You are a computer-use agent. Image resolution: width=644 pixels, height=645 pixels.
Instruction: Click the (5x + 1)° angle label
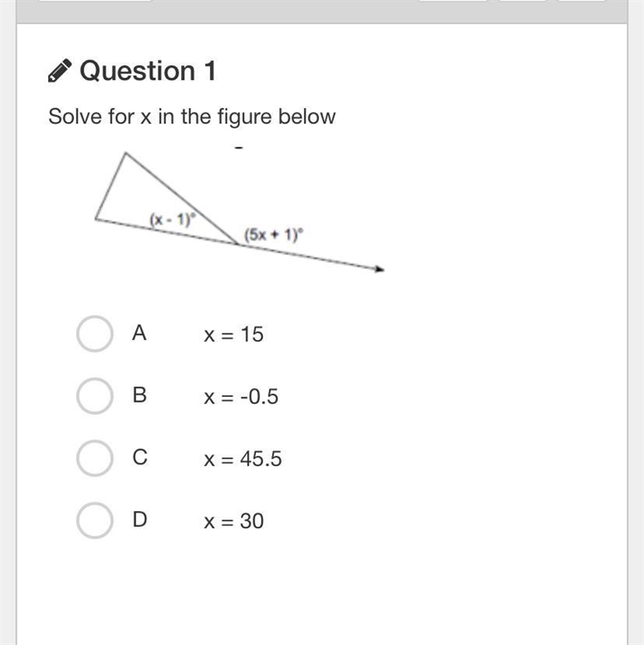[x=274, y=235]
